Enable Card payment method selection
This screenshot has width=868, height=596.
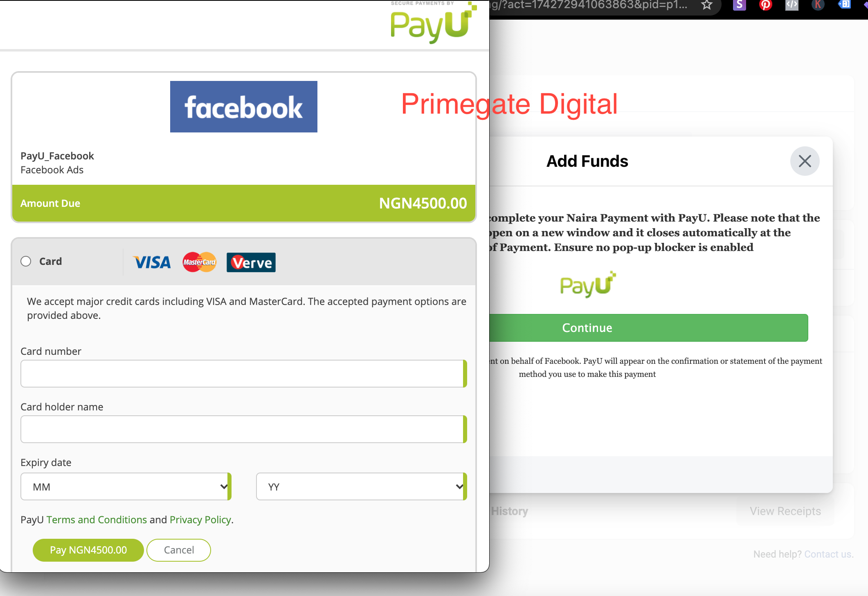point(26,262)
